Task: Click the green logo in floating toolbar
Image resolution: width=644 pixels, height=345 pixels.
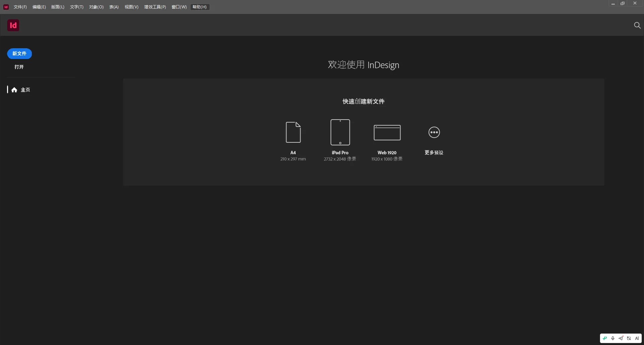Action: click(x=605, y=338)
